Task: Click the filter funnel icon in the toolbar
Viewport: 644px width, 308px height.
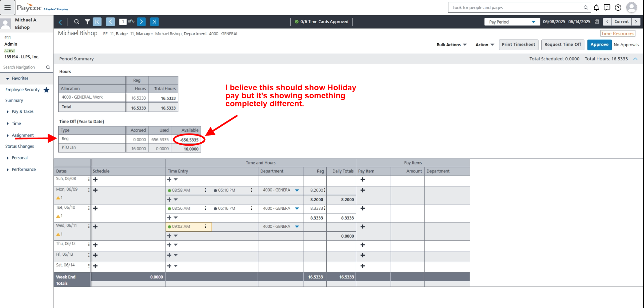Action: (x=87, y=22)
